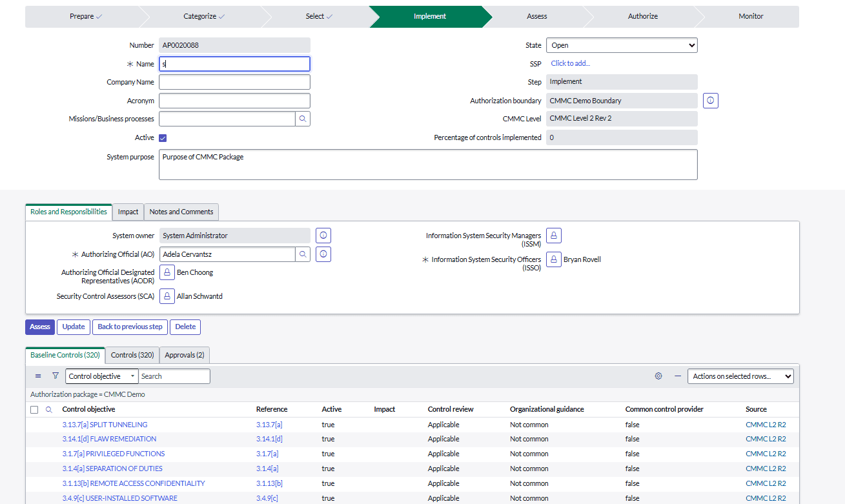
Task: Open CMMC L2 R2 source in Split Tunneling row
Action: pyautogui.click(x=766, y=425)
